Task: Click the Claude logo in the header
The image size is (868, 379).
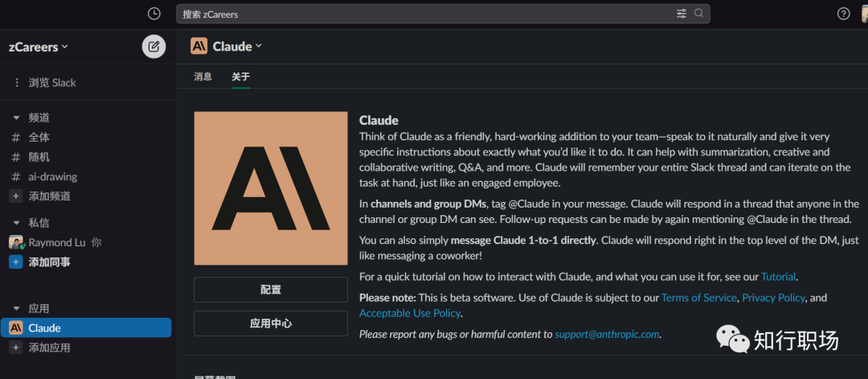Action: (x=199, y=46)
